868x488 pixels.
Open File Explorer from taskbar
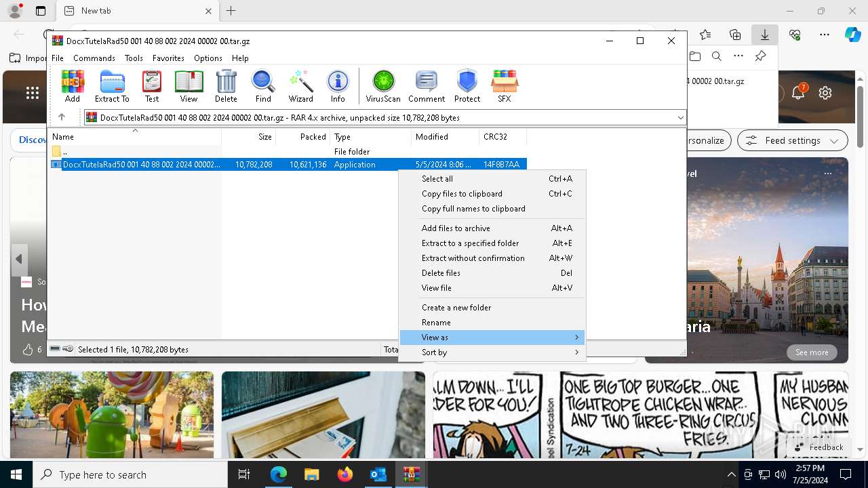[x=311, y=474]
